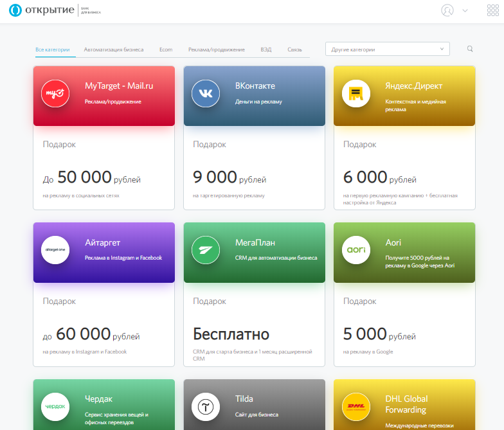The height and width of the screenshot is (430, 504).
Task: Expand the profile menu chevron
Action: pos(465,10)
